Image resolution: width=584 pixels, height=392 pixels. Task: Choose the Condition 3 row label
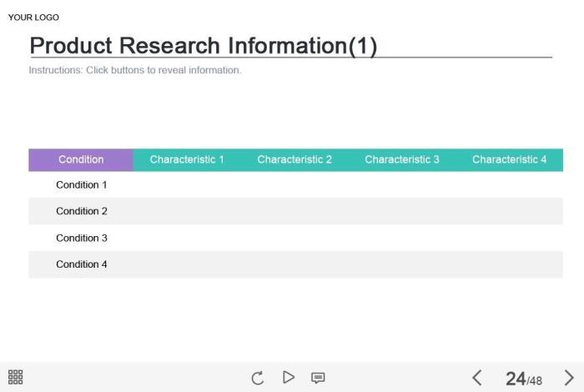click(x=82, y=238)
